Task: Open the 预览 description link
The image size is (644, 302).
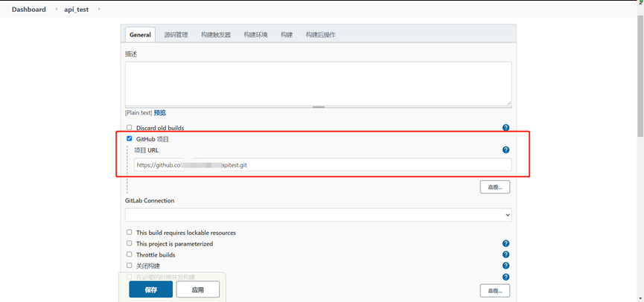Action: (160, 113)
